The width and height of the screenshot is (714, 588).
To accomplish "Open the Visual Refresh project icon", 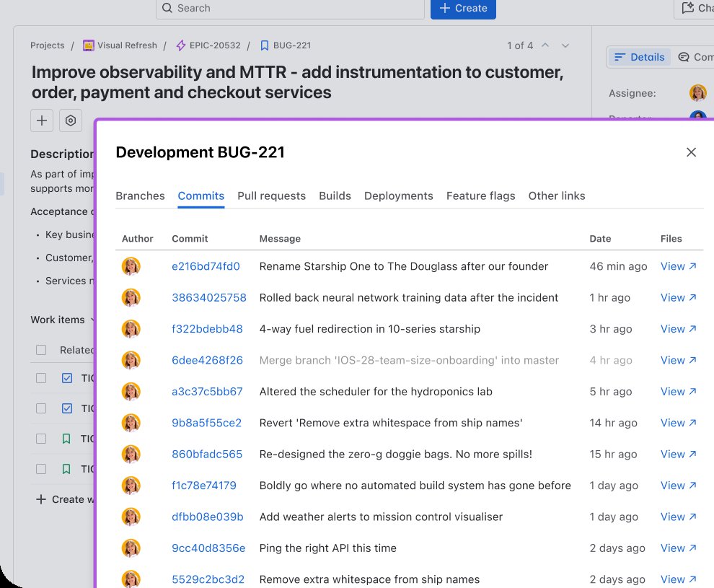I will pyautogui.click(x=88, y=45).
